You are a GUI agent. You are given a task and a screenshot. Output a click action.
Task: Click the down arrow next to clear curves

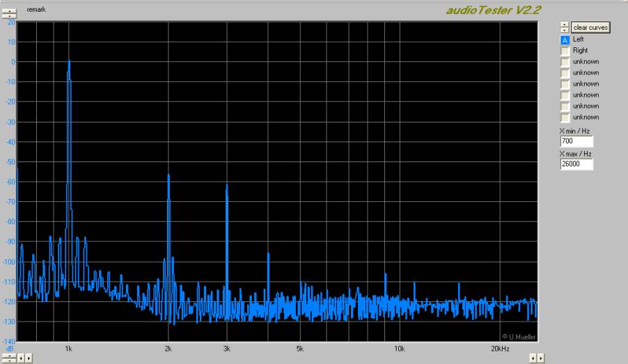coord(564,30)
